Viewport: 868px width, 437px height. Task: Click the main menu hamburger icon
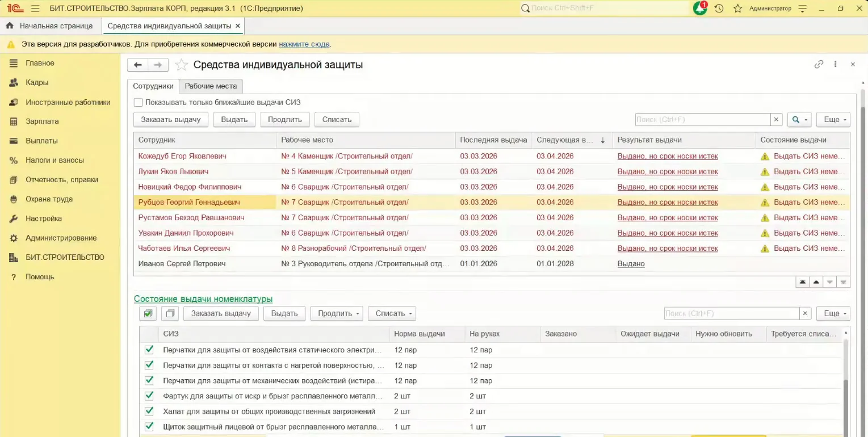pos(35,9)
